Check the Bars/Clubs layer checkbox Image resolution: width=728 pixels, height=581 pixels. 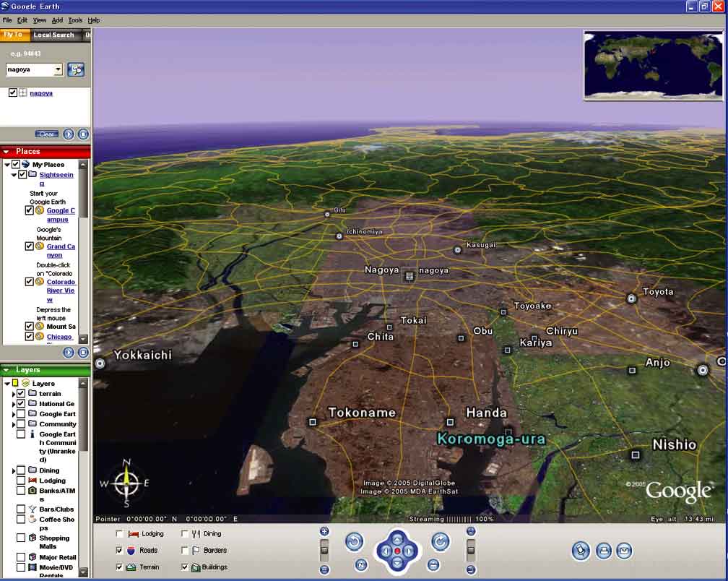coord(21,509)
